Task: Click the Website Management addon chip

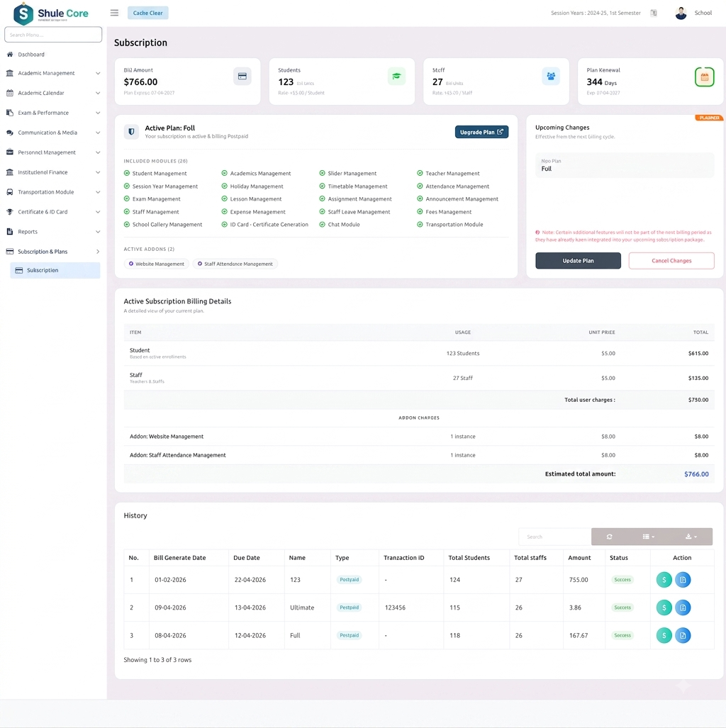Action: pyautogui.click(x=157, y=264)
